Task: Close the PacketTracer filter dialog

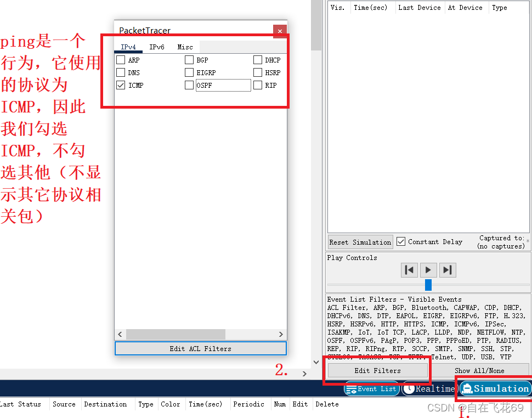Action: pyautogui.click(x=280, y=31)
